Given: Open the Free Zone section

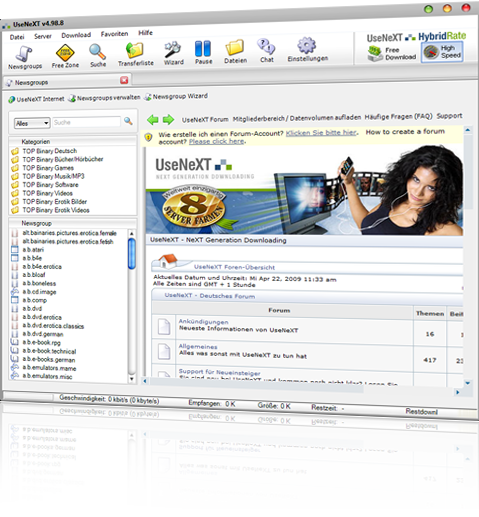Looking at the screenshot, I should pos(65,56).
